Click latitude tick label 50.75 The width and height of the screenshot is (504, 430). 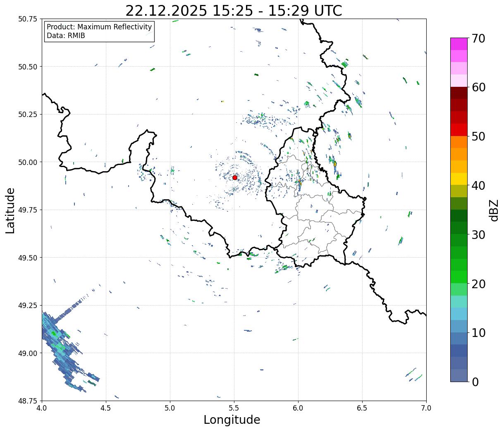click(x=28, y=19)
